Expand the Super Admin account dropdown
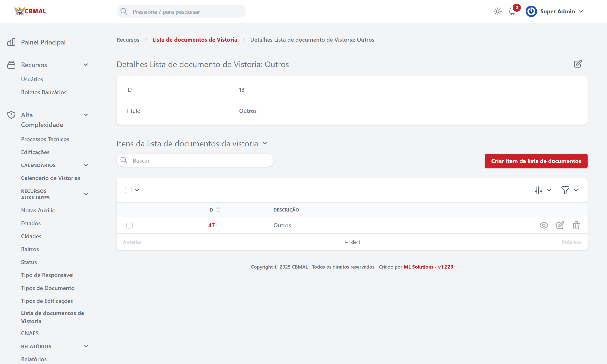Image resolution: width=607 pixels, height=364 pixels. (581, 11)
